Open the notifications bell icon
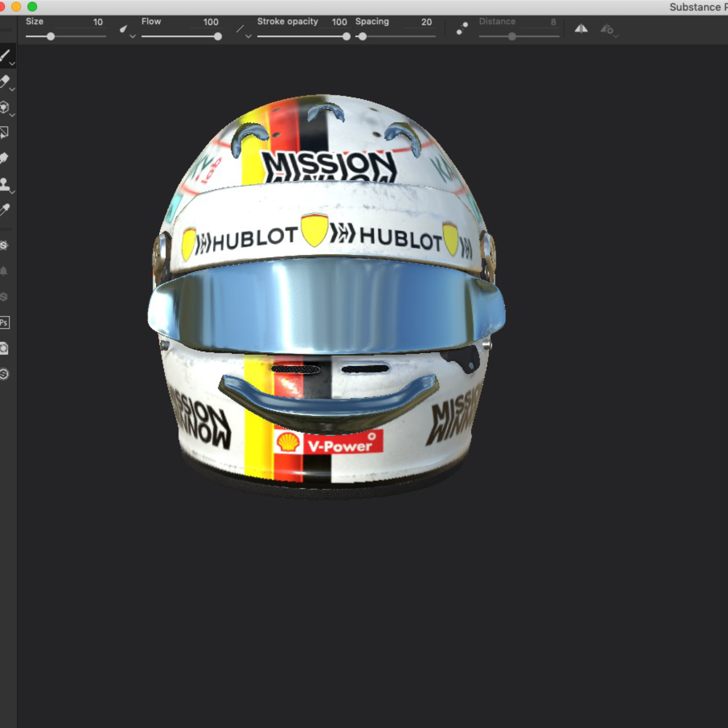The image size is (728, 728). coord(4,271)
